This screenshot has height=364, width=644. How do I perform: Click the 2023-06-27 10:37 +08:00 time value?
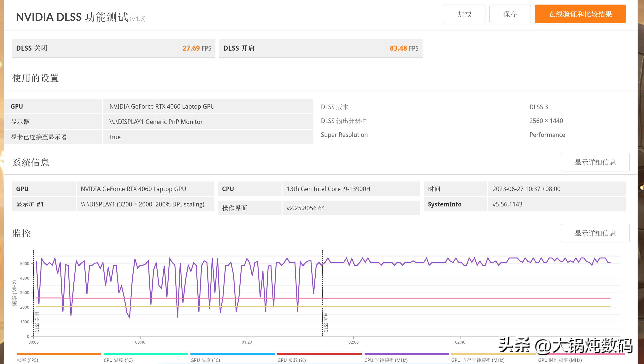[526, 189]
